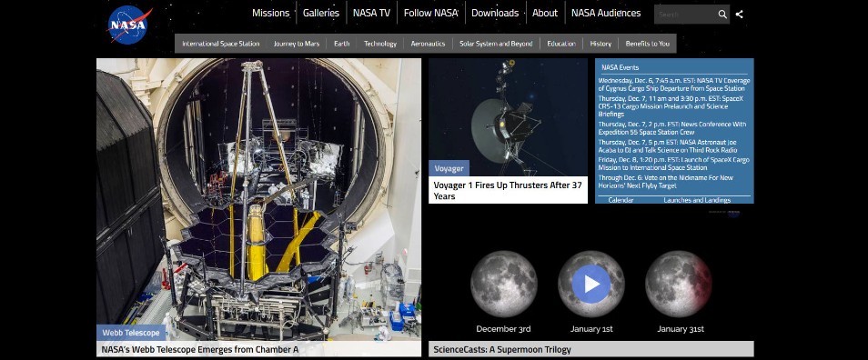868x360 pixels.
Task: Select the History topic
Action: coord(601,44)
